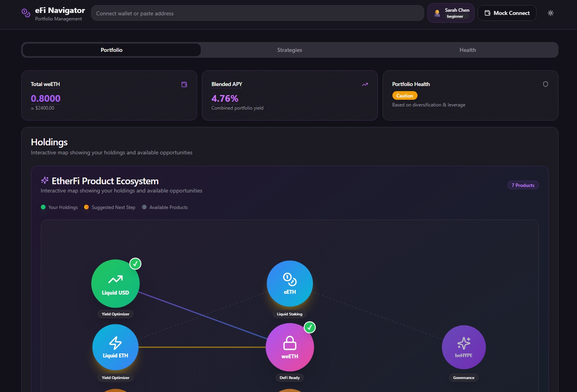Open the Sarah Chen beginner profile selector

click(451, 13)
